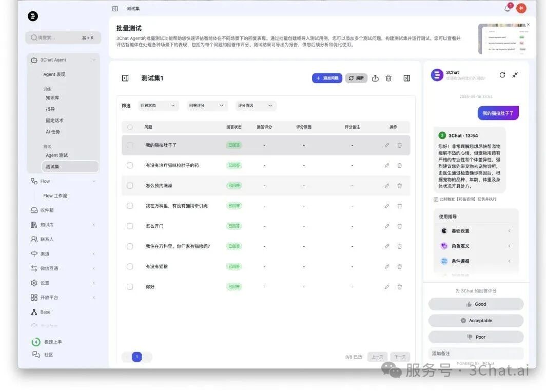Check the box for 你好

[x=130, y=286]
